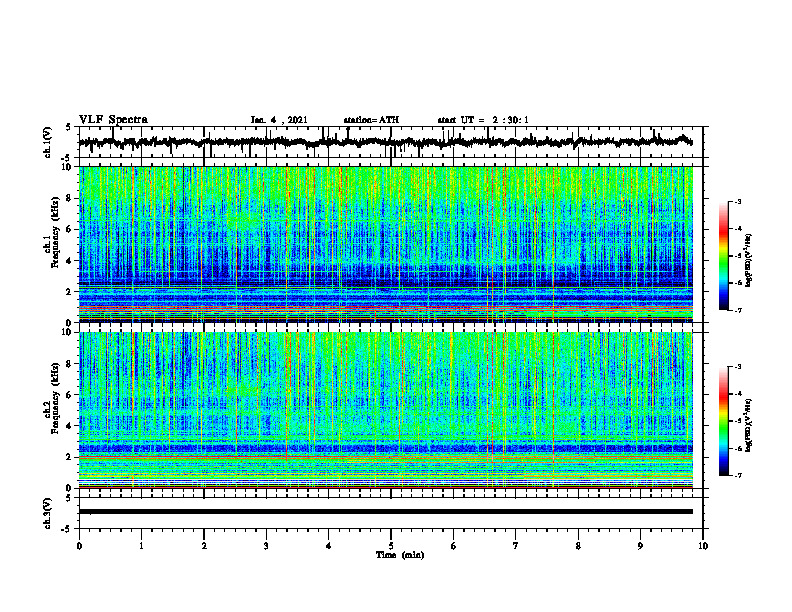
Task: Click inside the ch.1 frequency spectrogram
Action: click(386, 244)
